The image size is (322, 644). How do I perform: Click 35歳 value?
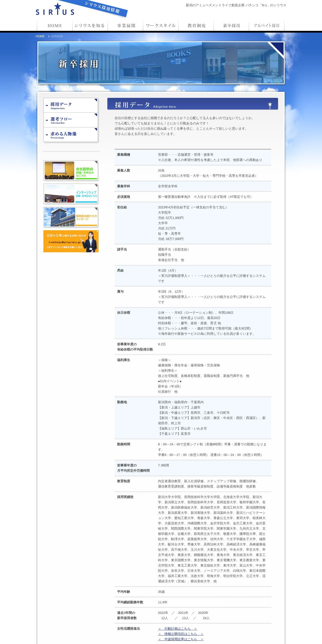161,592
